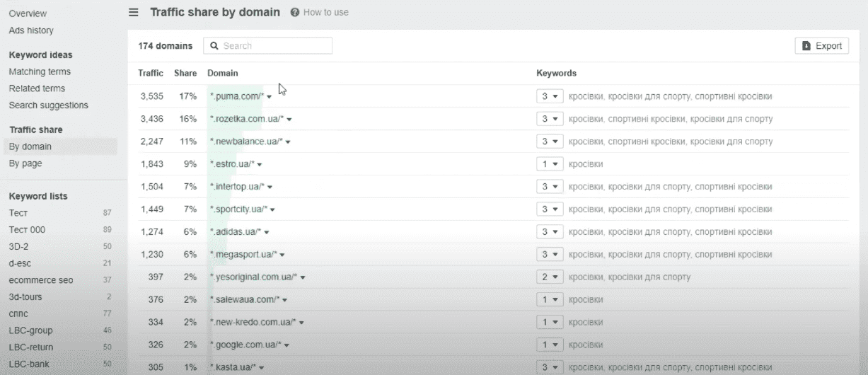
Task: Open the keywords count dropdown for yesoriginal.com.ua
Action: pyautogui.click(x=550, y=277)
